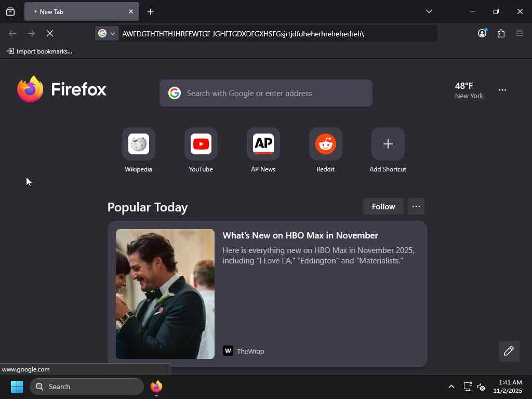Click the TheWrap source name

250,352
